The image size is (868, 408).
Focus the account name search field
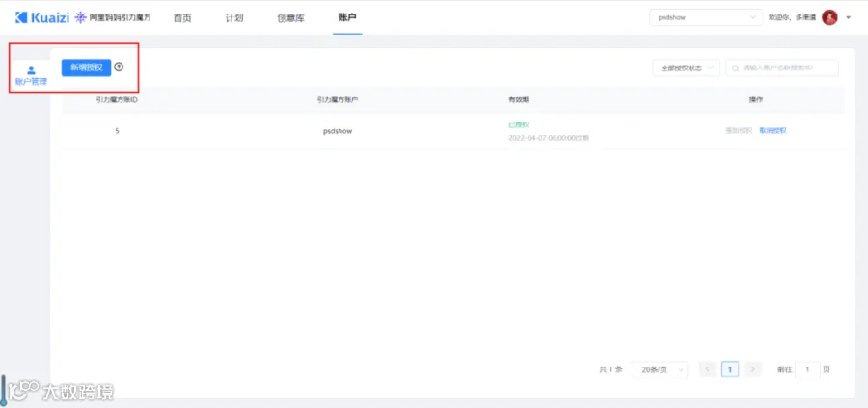[x=781, y=68]
